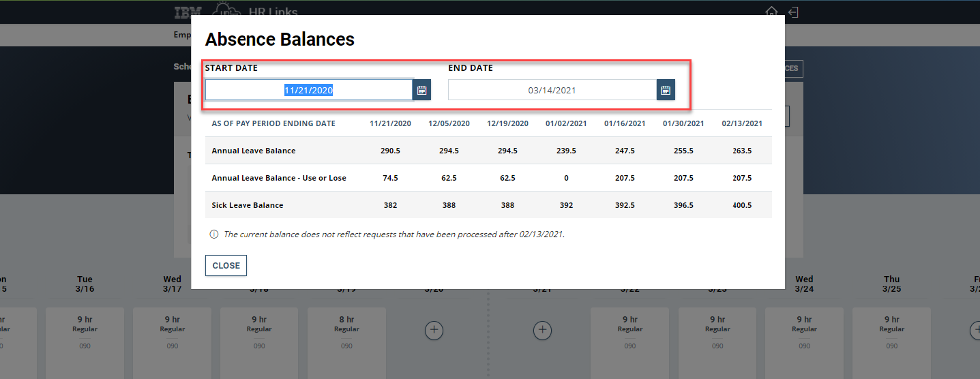Image resolution: width=980 pixels, height=379 pixels.
Task: Select the Wed 3/24 9 hr Regular card
Action: 804,343
